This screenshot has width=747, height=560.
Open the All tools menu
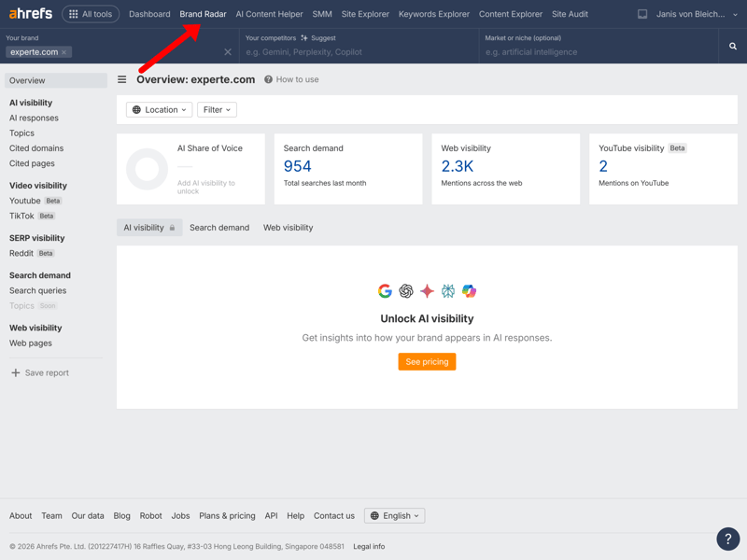91,14
